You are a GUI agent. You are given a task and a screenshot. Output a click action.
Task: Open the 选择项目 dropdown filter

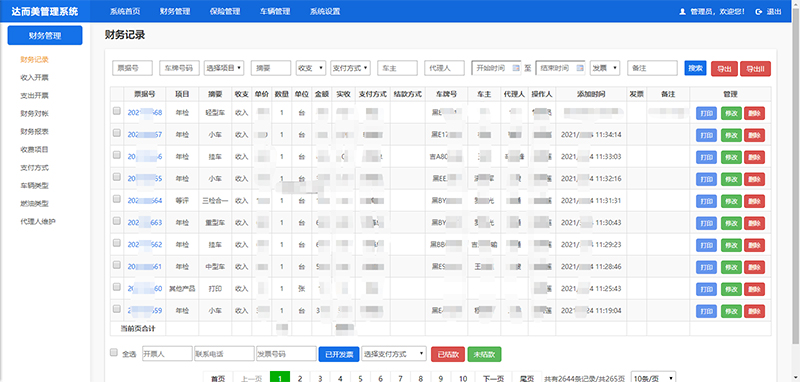[x=224, y=68]
